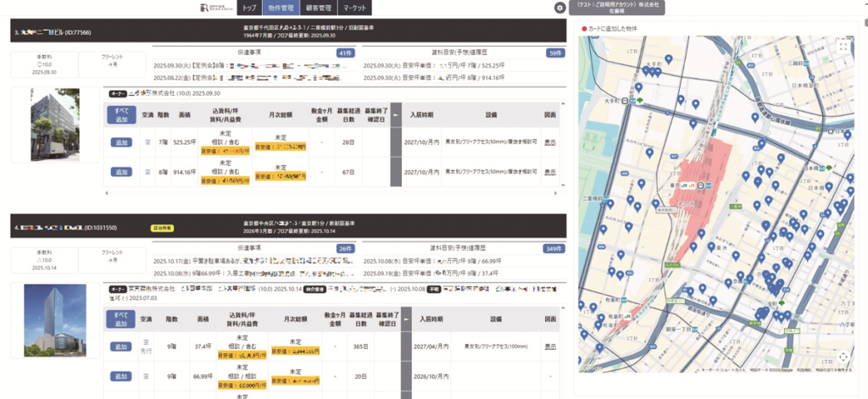
Task: Toggle fullscreen view on the map
Action: pyautogui.click(x=843, y=47)
